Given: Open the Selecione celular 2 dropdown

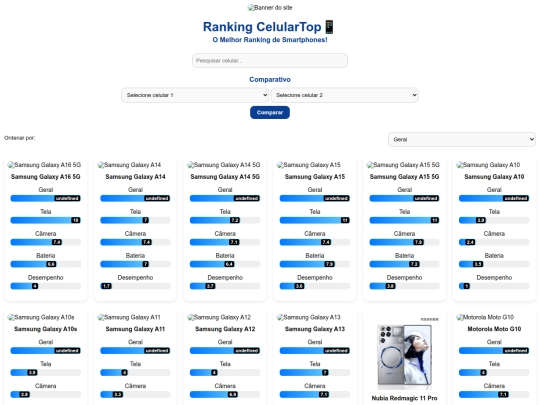Looking at the screenshot, I should click(345, 95).
